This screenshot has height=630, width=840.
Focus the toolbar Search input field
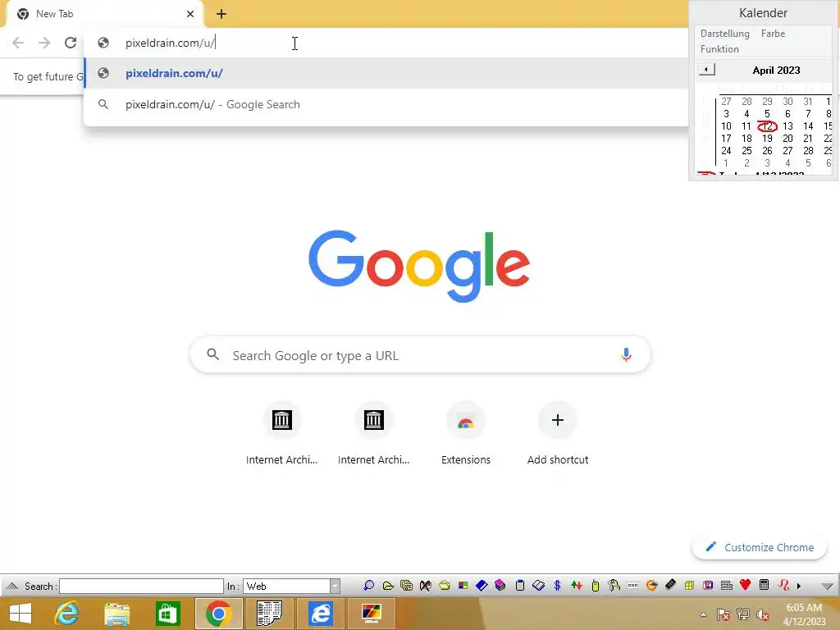point(141,586)
